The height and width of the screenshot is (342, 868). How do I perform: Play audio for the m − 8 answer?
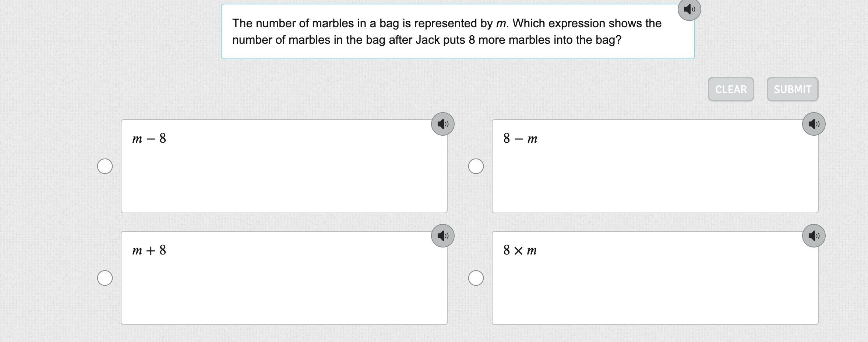pos(442,124)
